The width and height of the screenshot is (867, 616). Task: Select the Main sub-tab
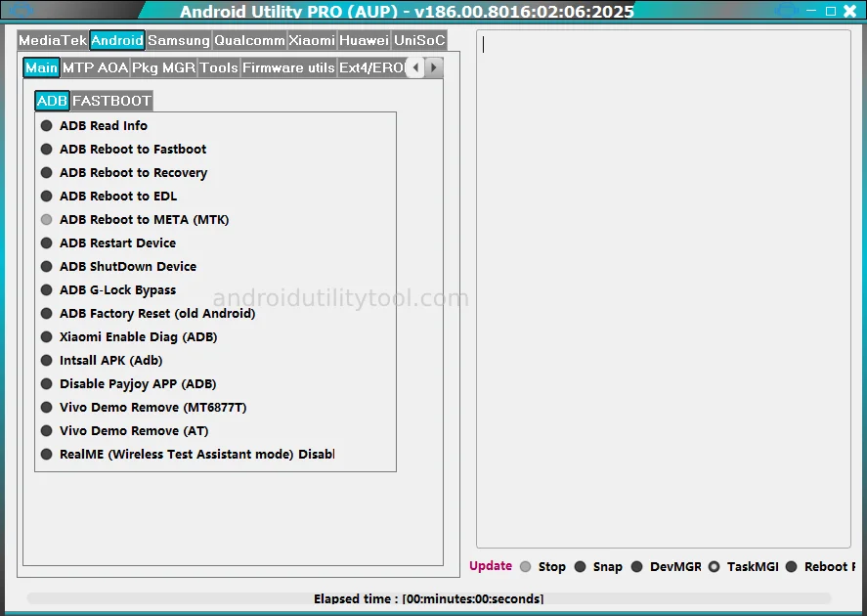coord(41,68)
